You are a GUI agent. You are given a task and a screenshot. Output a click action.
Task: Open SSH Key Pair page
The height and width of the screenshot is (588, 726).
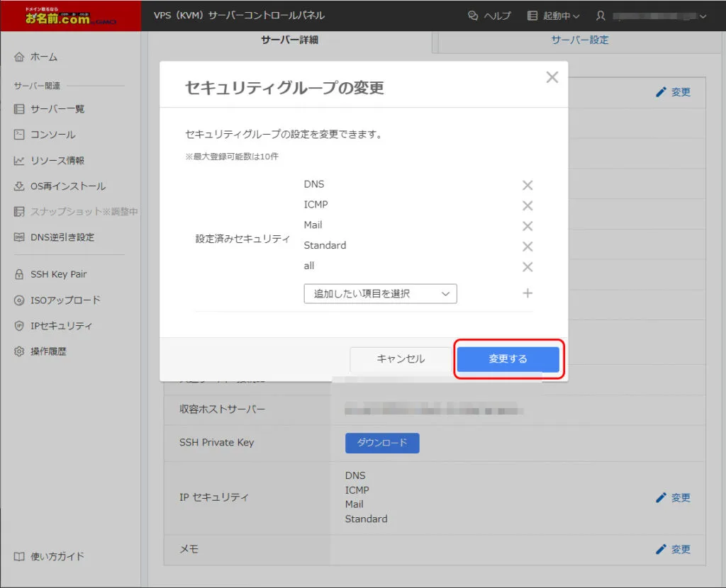coord(58,274)
